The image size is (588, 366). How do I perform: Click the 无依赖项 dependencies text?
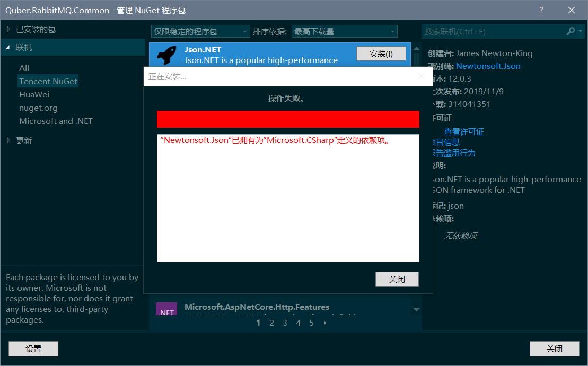[461, 236]
